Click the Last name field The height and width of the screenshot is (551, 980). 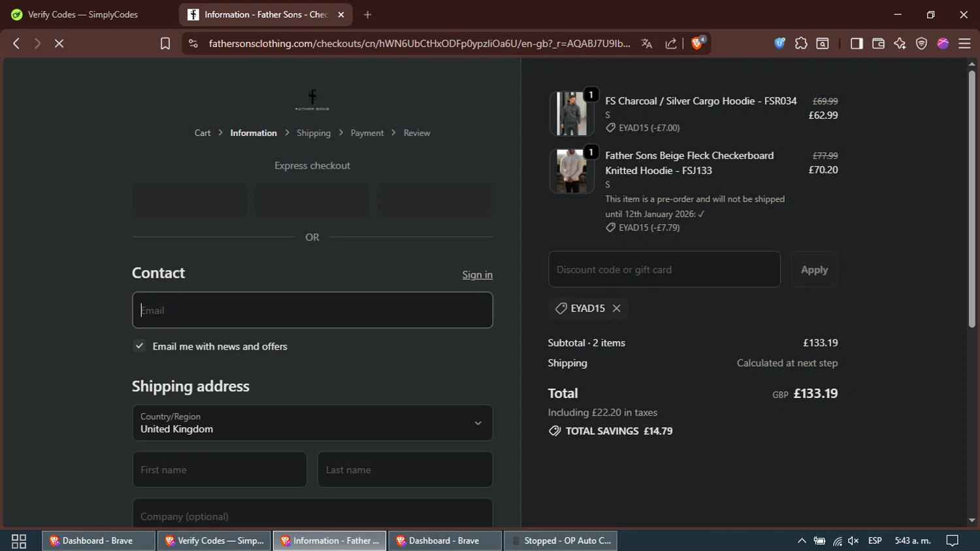405,469
